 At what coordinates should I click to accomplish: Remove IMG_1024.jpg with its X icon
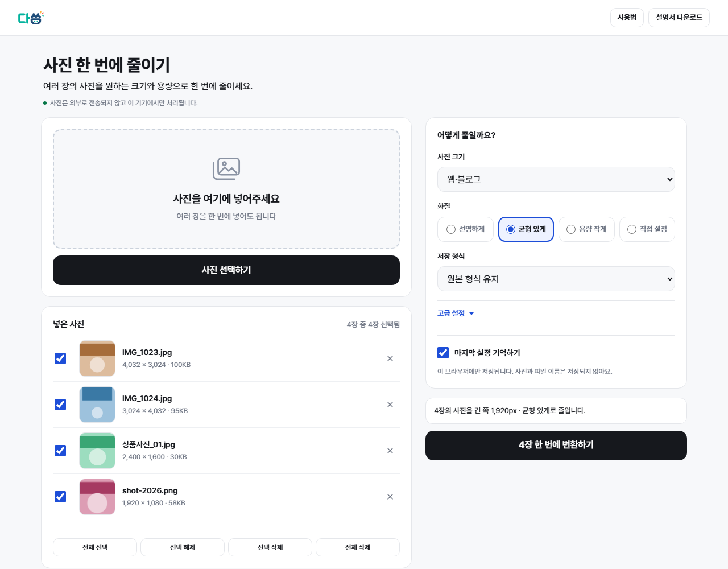click(390, 405)
